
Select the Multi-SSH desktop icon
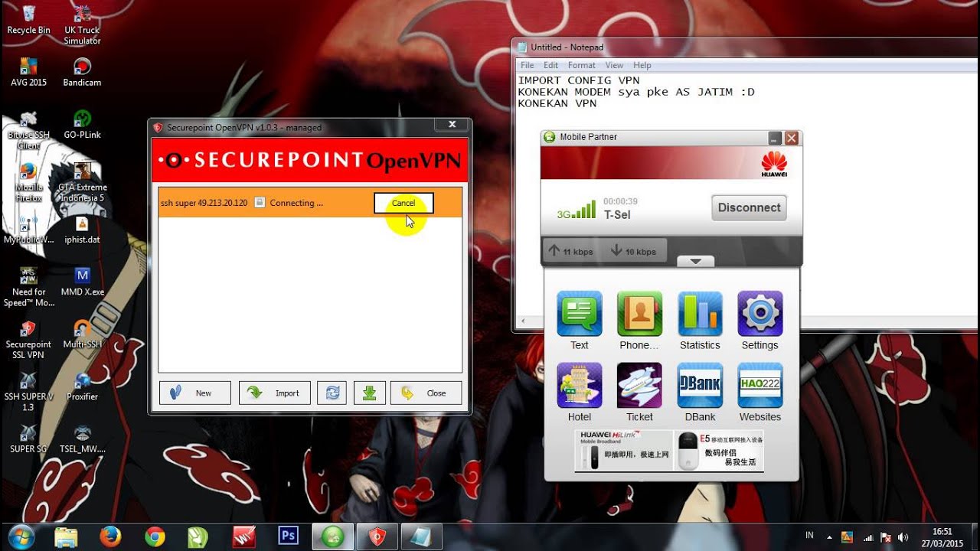82,334
